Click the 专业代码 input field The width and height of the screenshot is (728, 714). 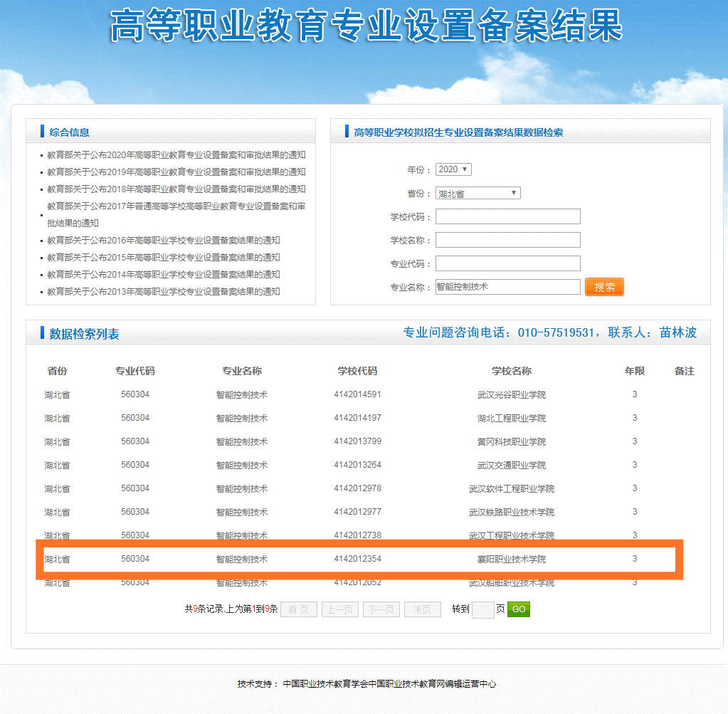click(507, 263)
